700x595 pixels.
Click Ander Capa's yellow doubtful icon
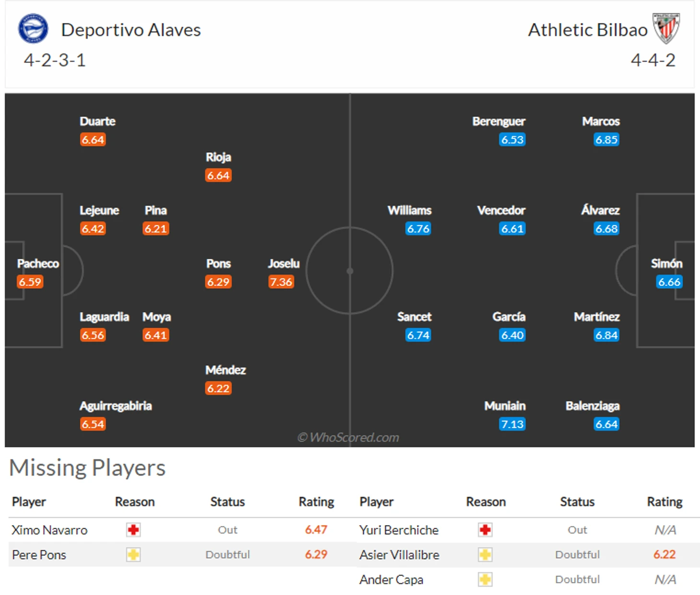[485, 580]
